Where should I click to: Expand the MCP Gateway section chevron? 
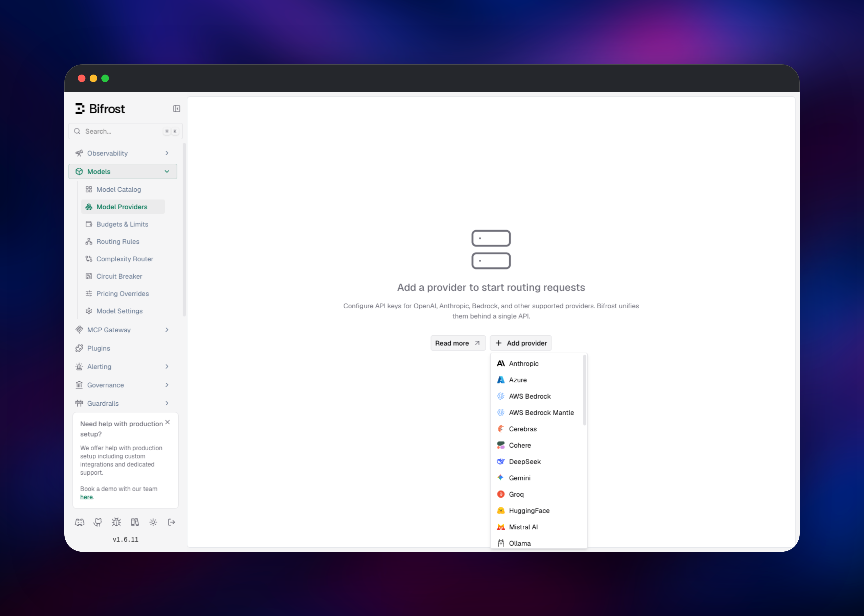tap(167, 330)
